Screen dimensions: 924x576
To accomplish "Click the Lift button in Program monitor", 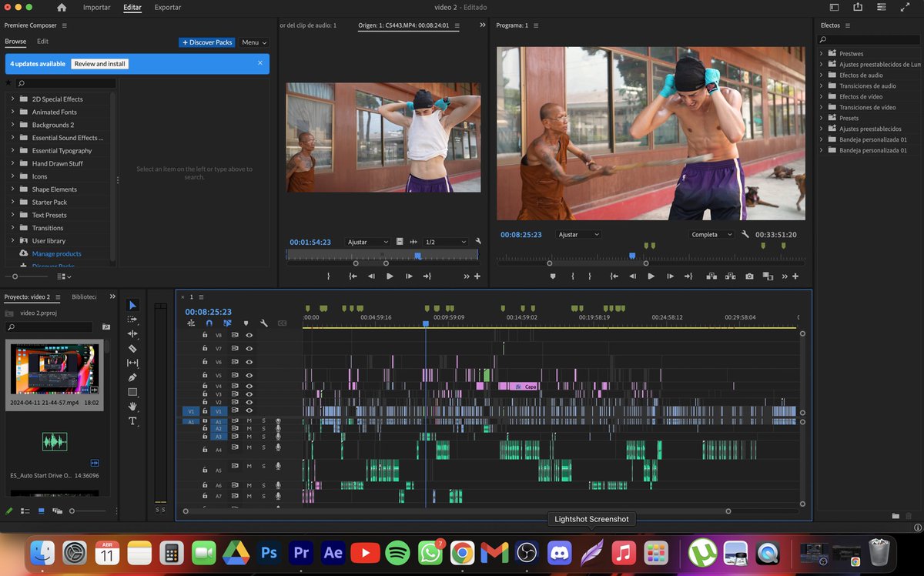I will 711,276.
